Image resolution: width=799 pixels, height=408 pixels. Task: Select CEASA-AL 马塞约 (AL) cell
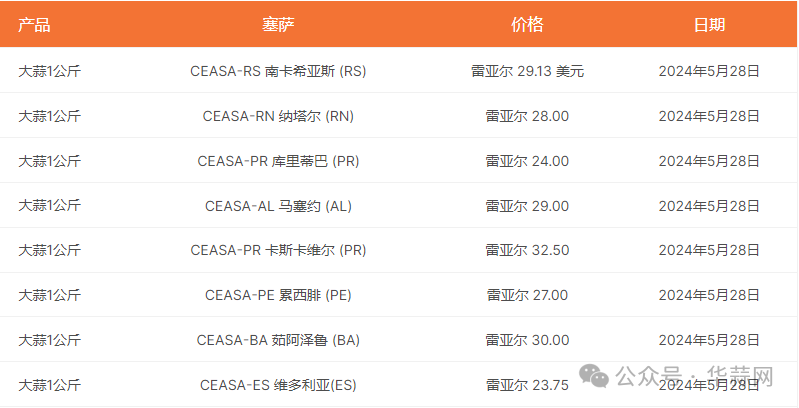click(278, 206)
